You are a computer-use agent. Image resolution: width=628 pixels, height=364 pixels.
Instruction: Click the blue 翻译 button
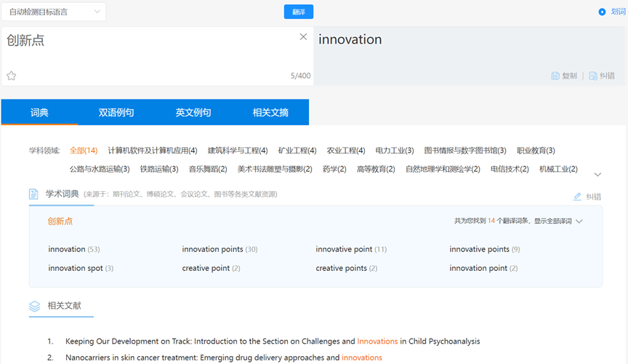(299, 12)
